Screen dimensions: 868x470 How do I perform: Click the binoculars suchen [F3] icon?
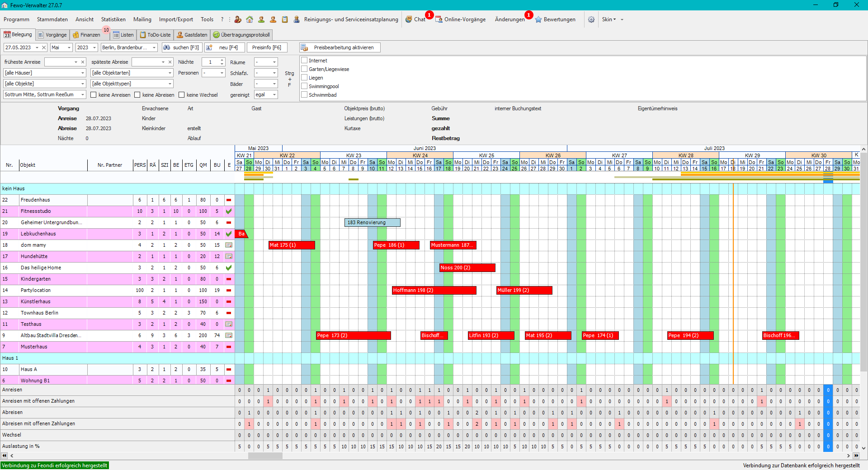click(167, 47)
